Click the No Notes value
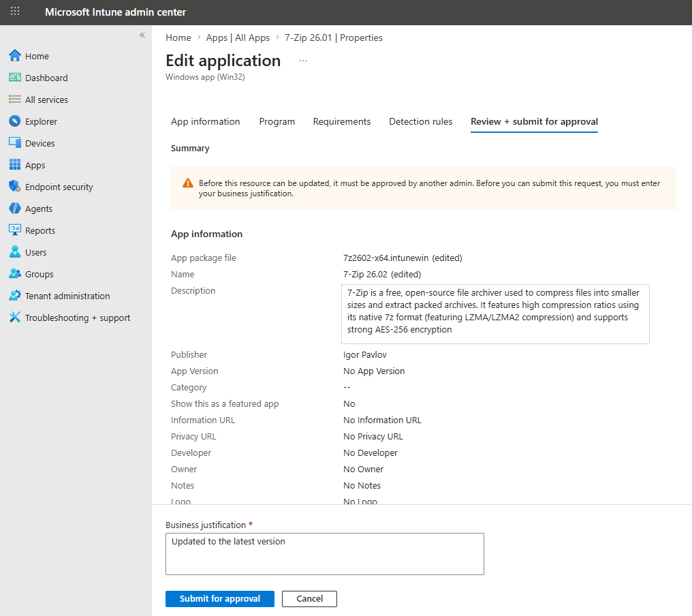The image size is (692, 616). point(362,485)
